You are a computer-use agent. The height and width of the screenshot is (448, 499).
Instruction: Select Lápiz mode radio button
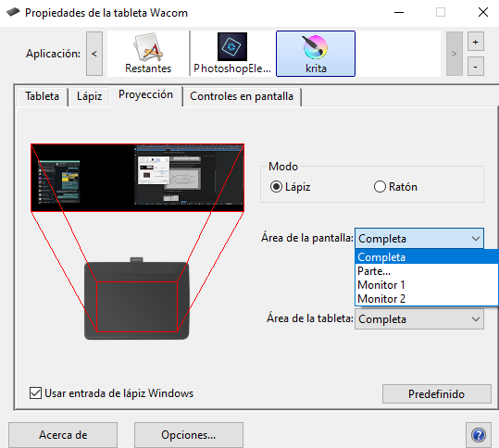(x=276, y=187)
